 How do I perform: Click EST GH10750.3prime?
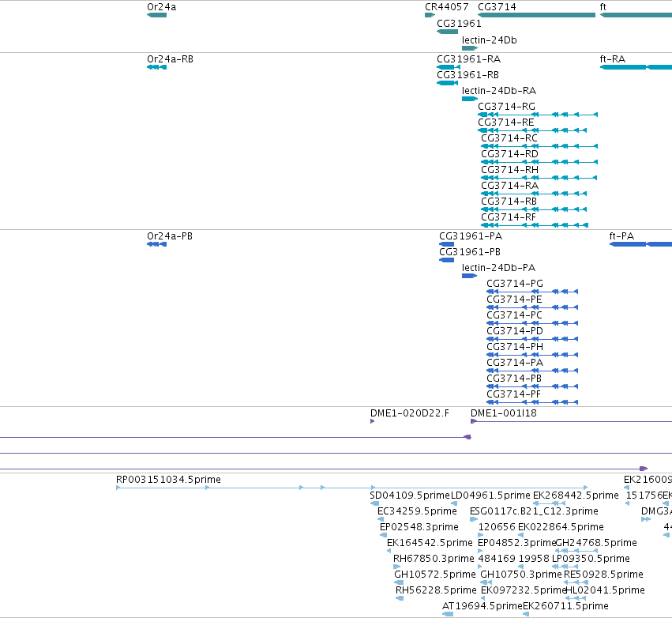click(486, 582)
